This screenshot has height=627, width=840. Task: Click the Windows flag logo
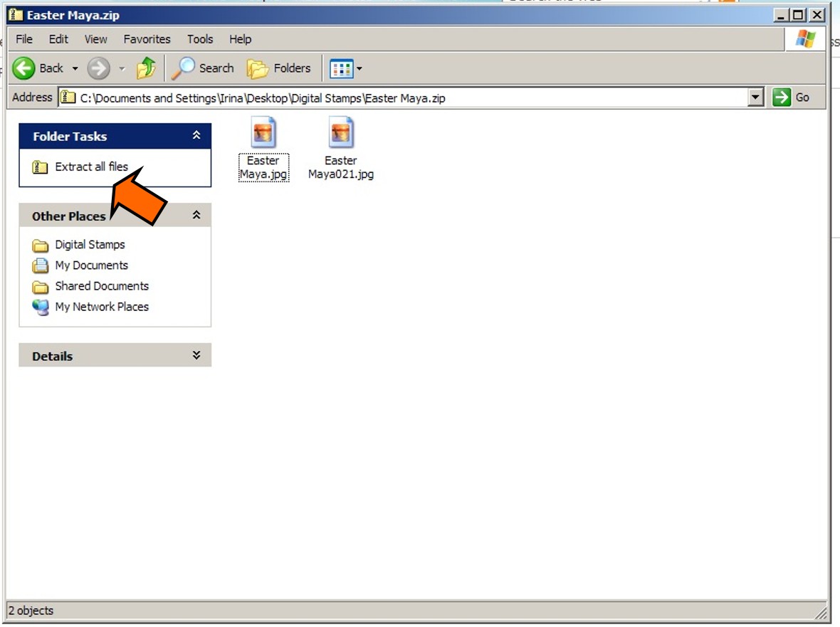[805, 39]
